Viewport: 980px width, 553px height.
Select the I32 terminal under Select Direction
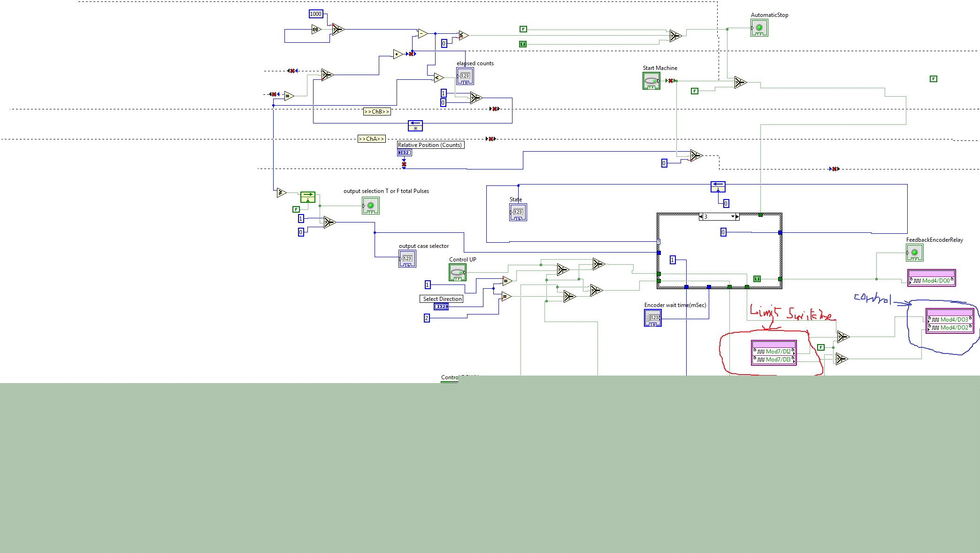(441, 307)
